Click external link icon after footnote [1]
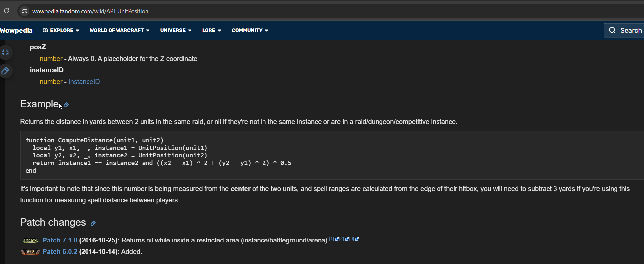The height and width of the screenshot is (264, 644). coord(337,239)
